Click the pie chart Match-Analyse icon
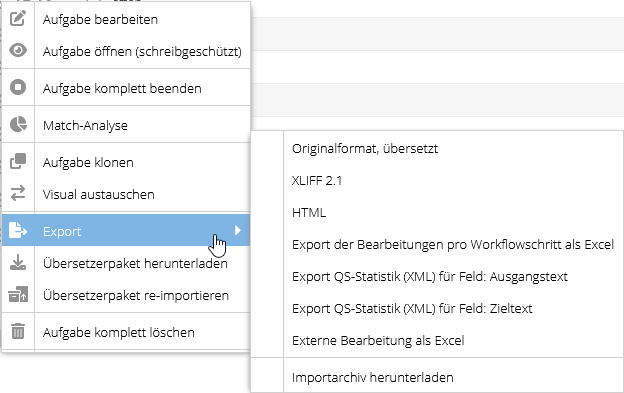The image size is (624, 393). (18, 125)
